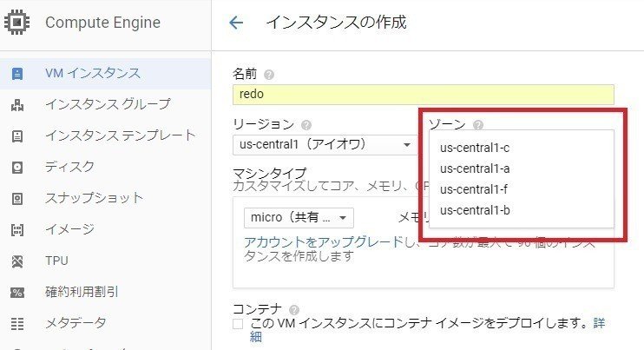This screenshot has width=644, height=350.
Task: Click the 名前 input field containing redo
Action: (424, 94)
